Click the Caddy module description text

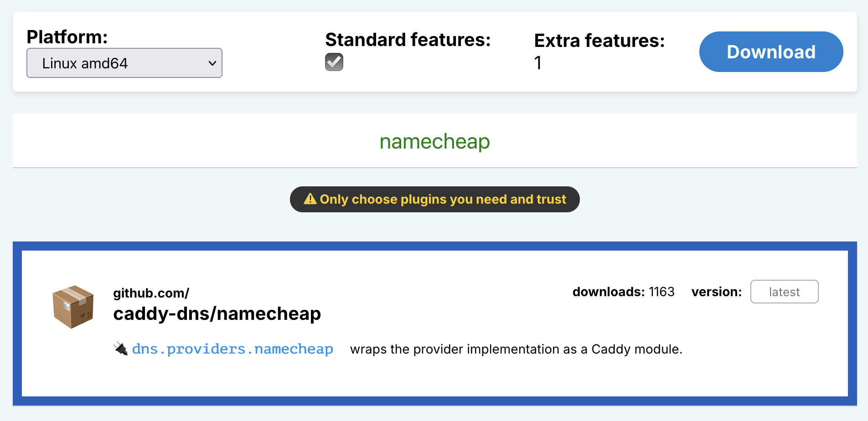pyautogui.click(x=516, y=349)
